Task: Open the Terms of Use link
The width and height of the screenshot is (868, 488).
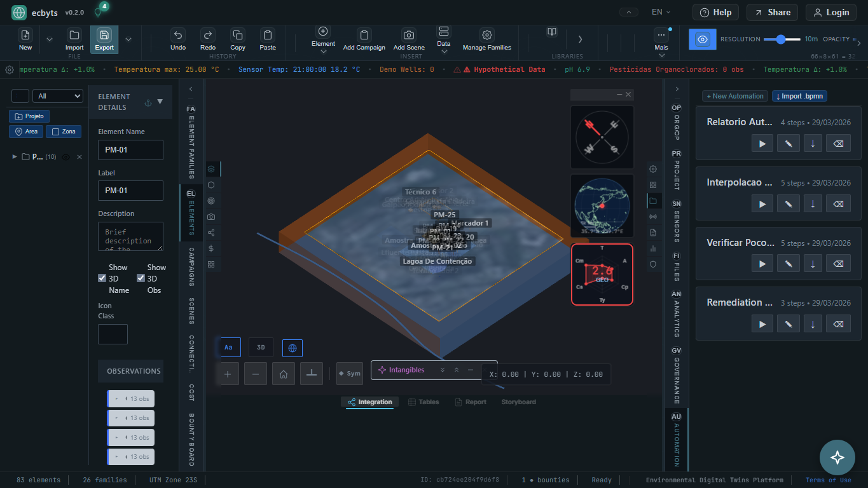Action: point(828,480)
